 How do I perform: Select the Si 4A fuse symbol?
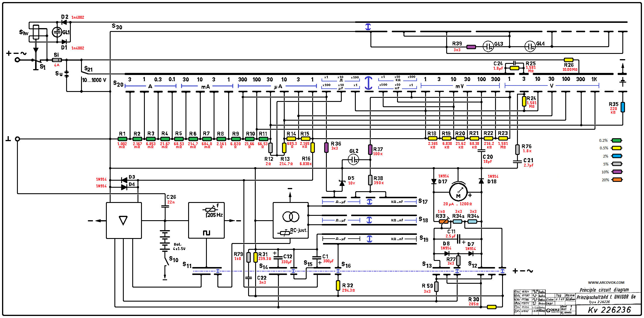[57, 60]
